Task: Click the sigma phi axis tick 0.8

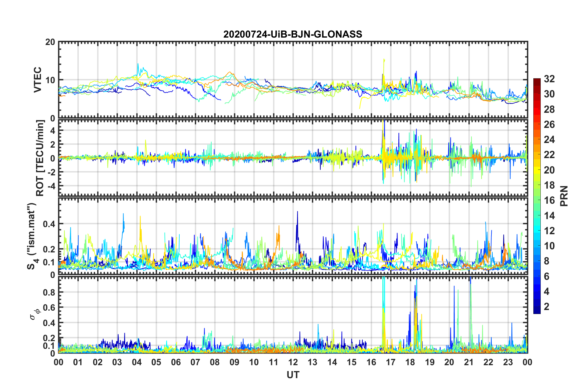Action: 49,292
